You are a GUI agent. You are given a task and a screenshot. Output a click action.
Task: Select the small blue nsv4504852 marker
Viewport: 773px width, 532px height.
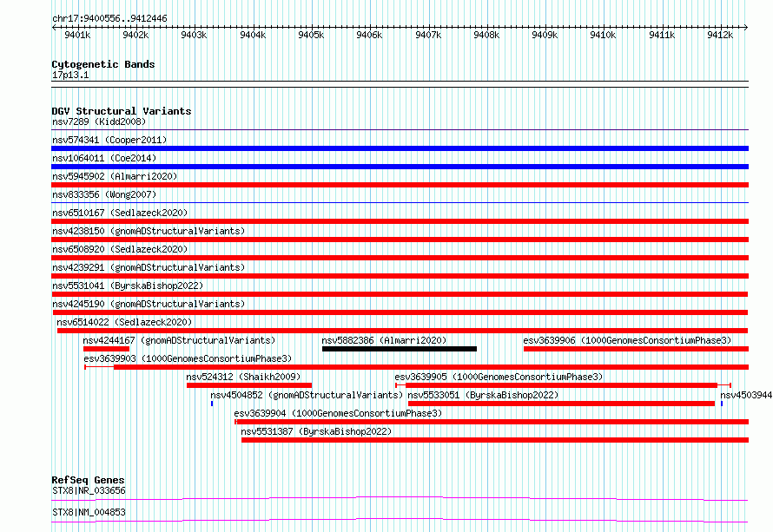[x=212, y=404]
